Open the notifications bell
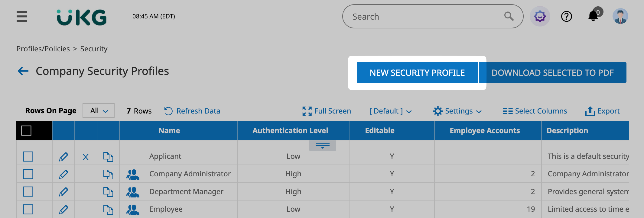Screen dimensions: 644x218 593,16
